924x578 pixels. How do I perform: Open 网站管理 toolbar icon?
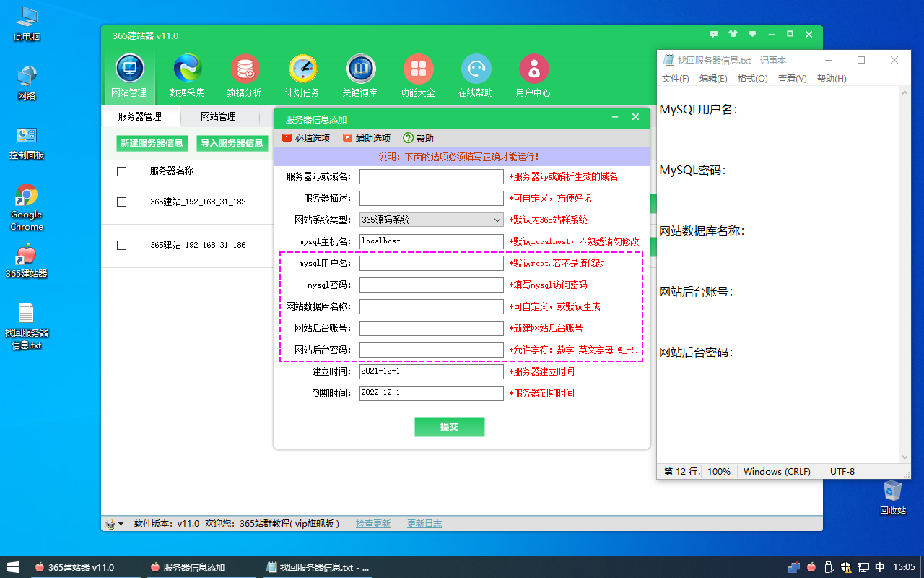point(129,76)
